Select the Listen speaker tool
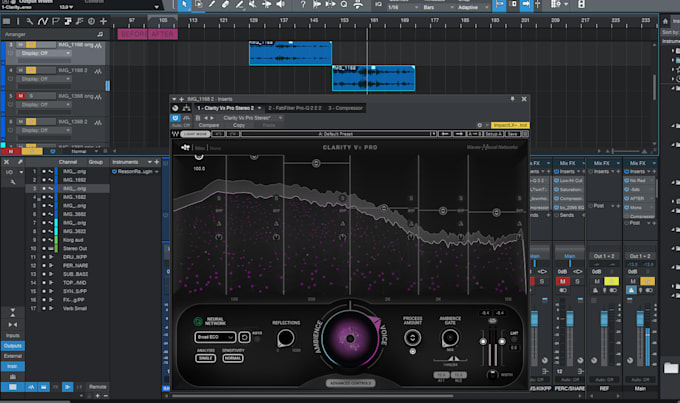 (281, 4)
